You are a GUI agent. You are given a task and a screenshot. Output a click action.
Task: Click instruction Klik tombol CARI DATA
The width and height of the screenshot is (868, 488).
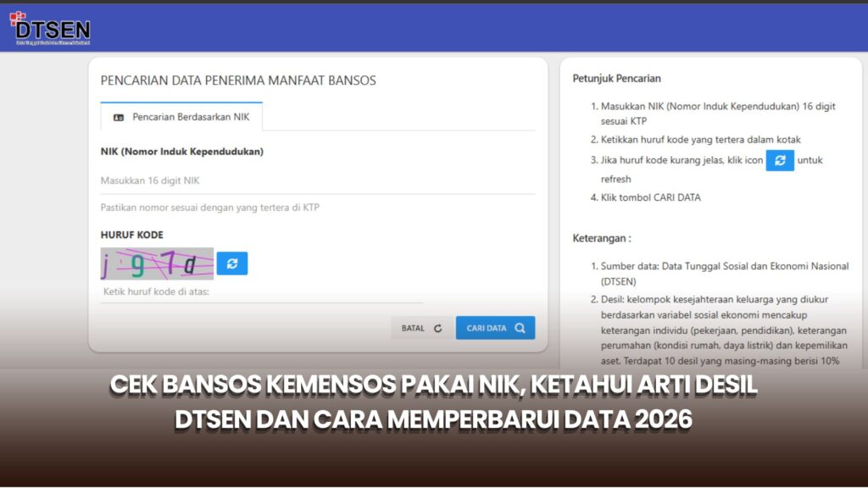[651, 197]
